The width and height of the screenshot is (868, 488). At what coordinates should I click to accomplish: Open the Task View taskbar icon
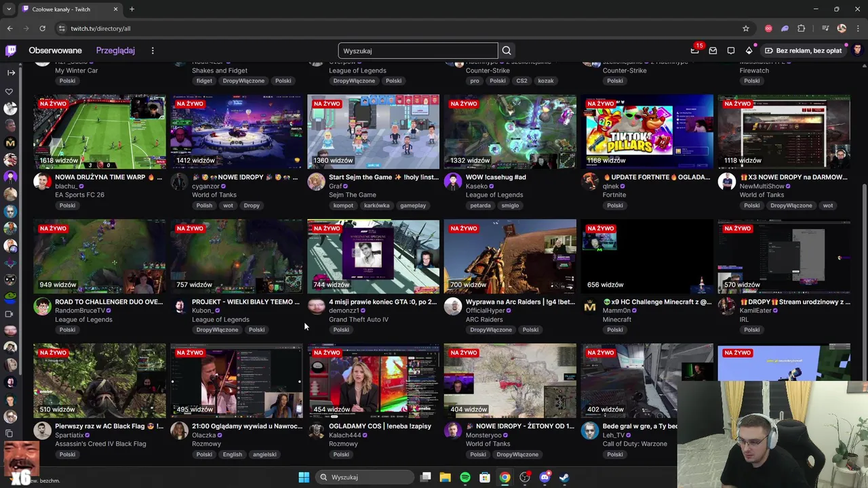pyautogui.click(x=426, y=477)
